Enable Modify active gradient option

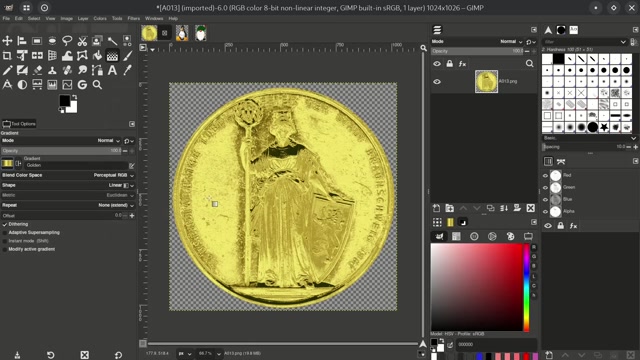(5, 249)
